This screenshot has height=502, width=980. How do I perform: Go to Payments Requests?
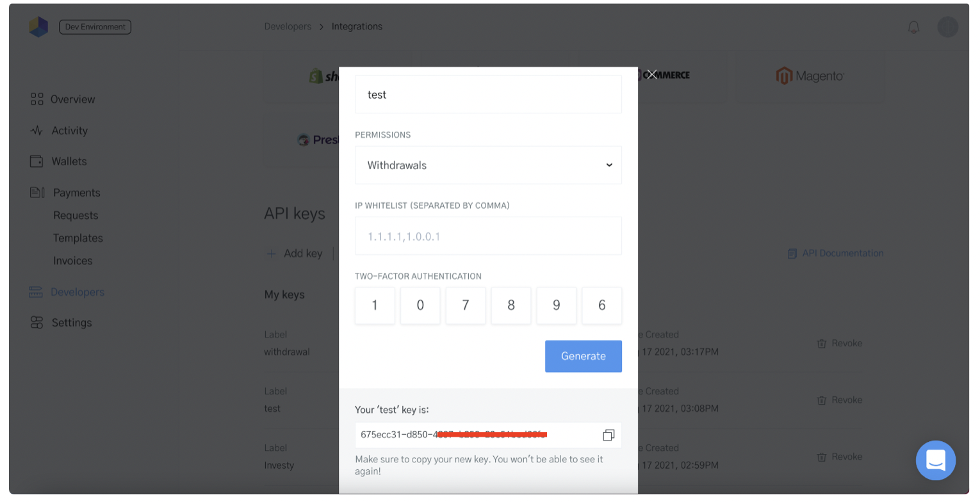coord(76,216)
